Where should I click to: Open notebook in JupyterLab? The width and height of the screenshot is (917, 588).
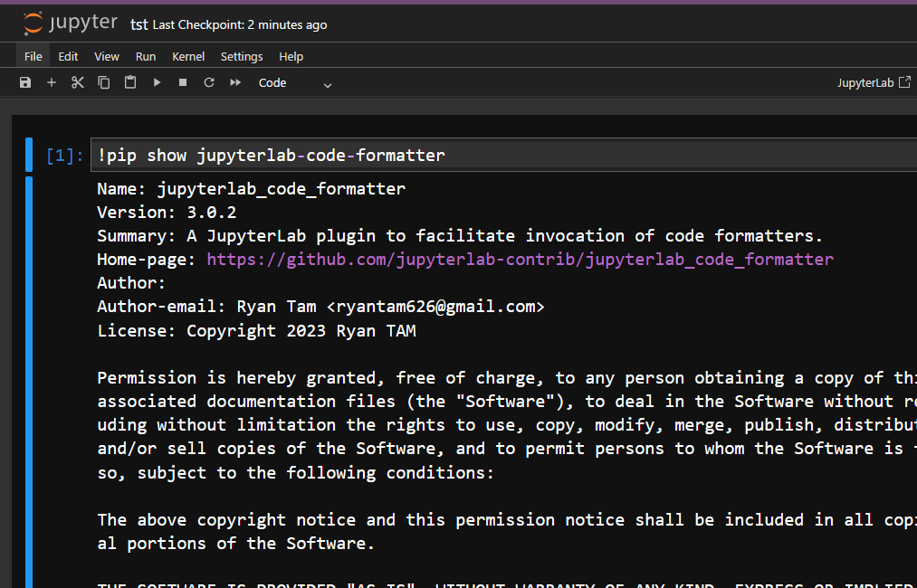874,82
